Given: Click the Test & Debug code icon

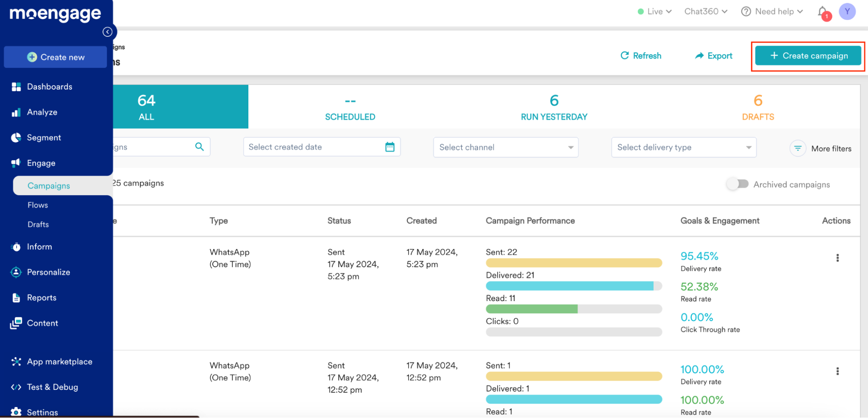Looking at the screenshot, I should tap(16, 387).
